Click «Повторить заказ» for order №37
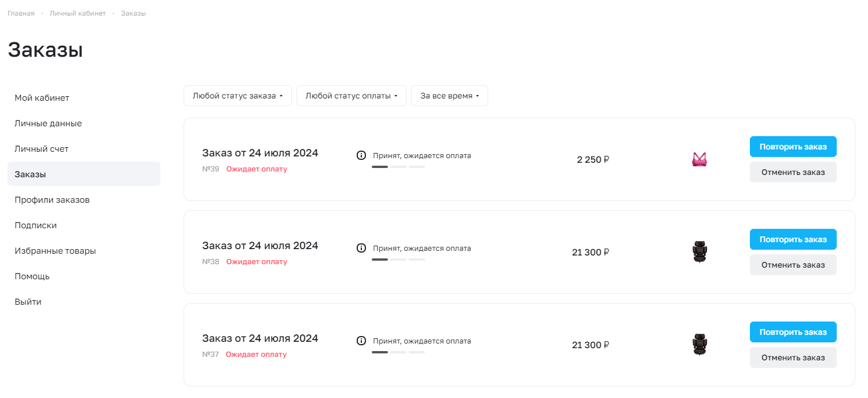 pyautogui.click(x=793, y=332)
